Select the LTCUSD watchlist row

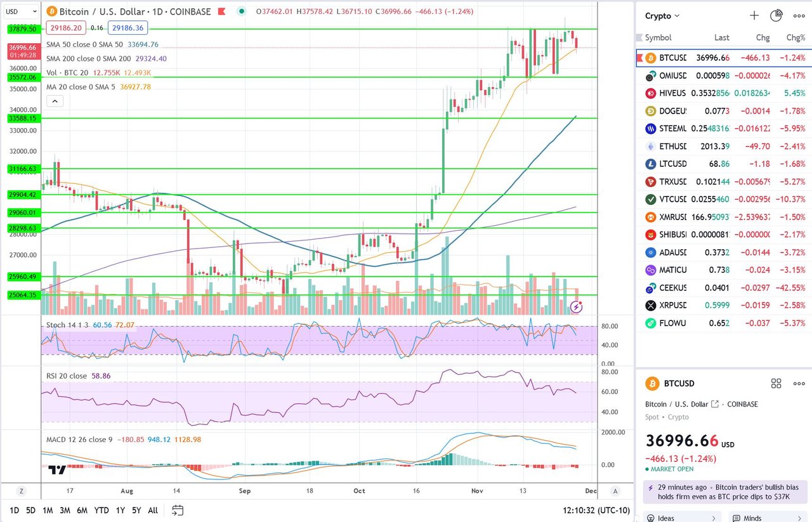coord(724,164)
